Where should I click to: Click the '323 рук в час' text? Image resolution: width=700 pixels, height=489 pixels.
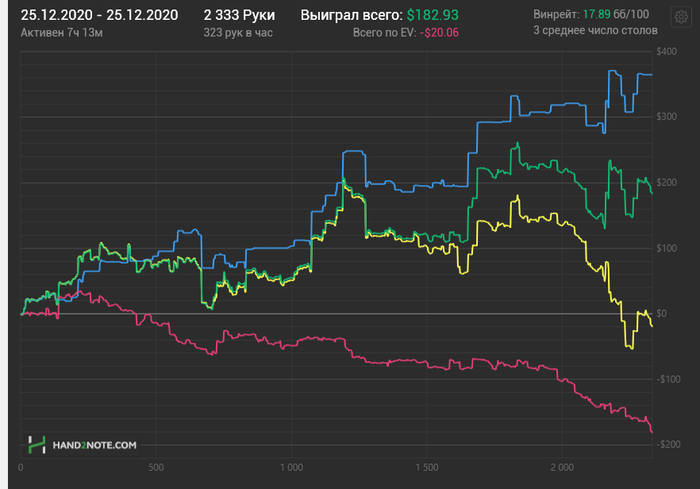[x=238, y=33]
